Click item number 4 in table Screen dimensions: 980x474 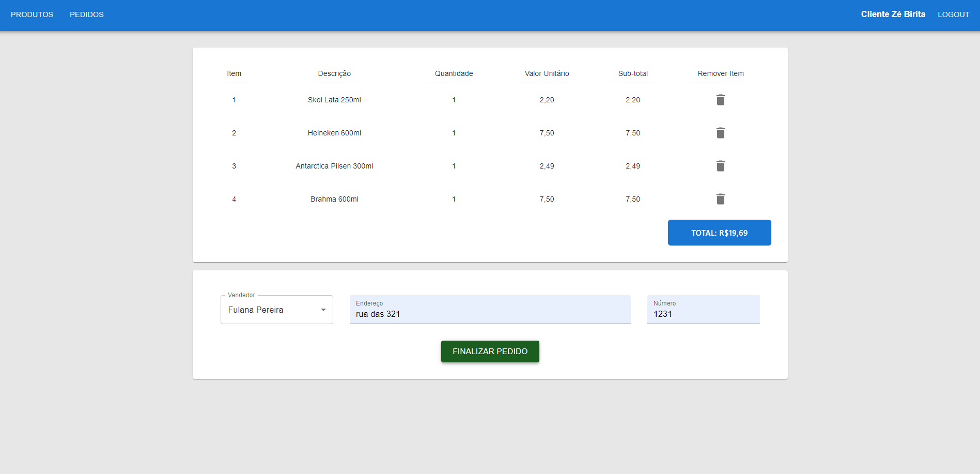pyautogui.click(x=234, y=199)
